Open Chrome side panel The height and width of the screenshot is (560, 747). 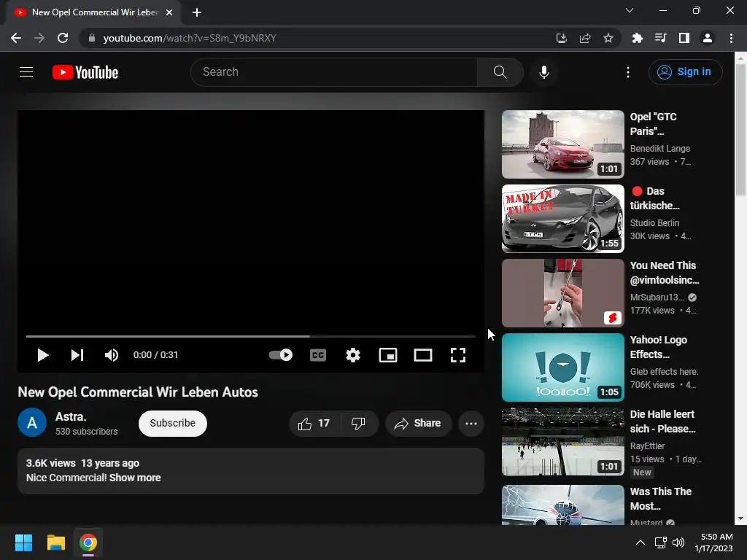(684, 38)
